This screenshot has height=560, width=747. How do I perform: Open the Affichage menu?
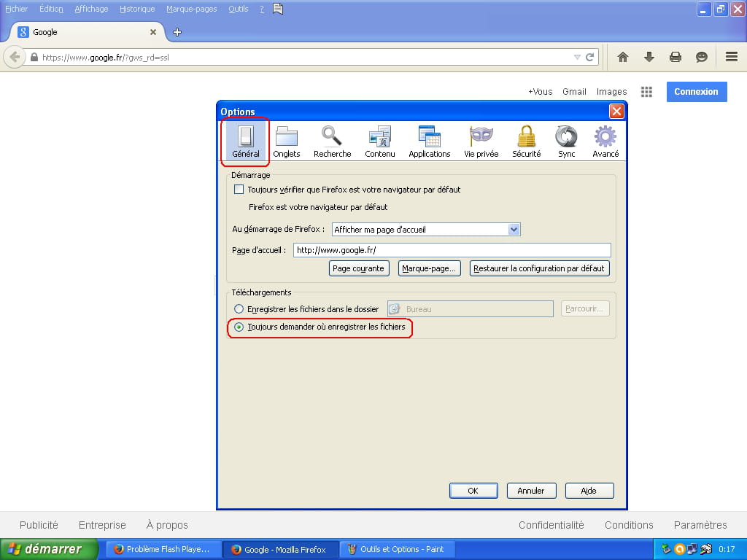point(91,9)
